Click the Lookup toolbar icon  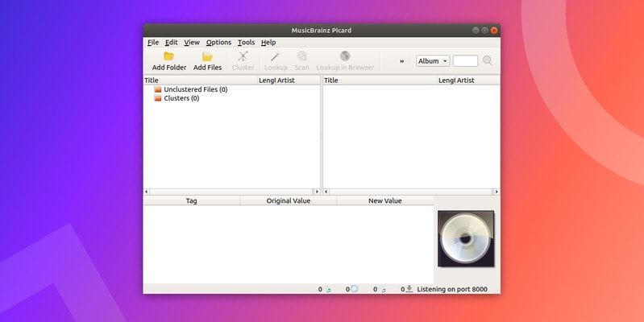[276, 56]
